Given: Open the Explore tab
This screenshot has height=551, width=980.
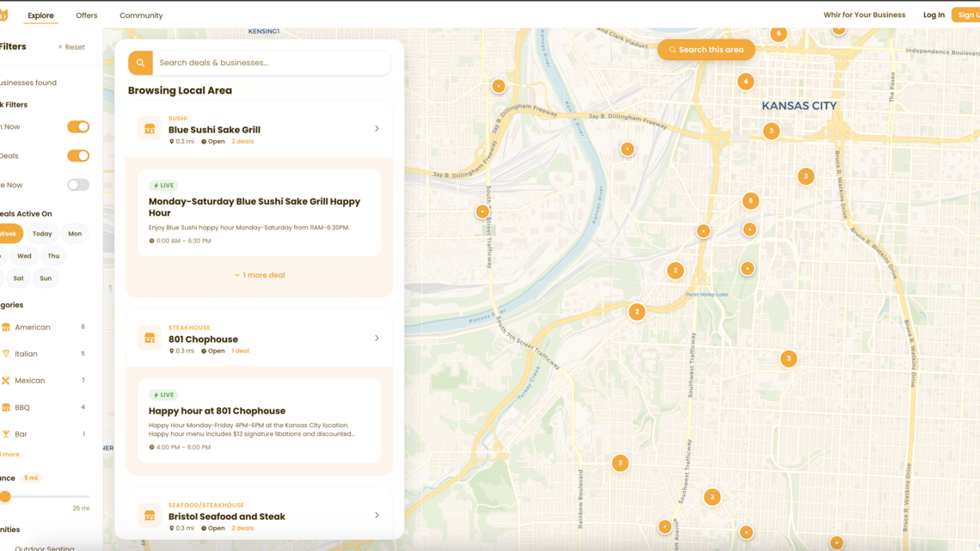Looking at the screenshot, I should click(40, 15).
